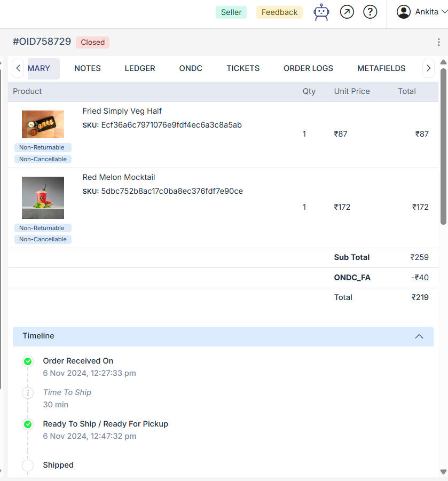The width and height of the screenshot is (448, 481).
Task: Open the order three-dot options menu
Action: pyautogui.click(x=439, y=42)
